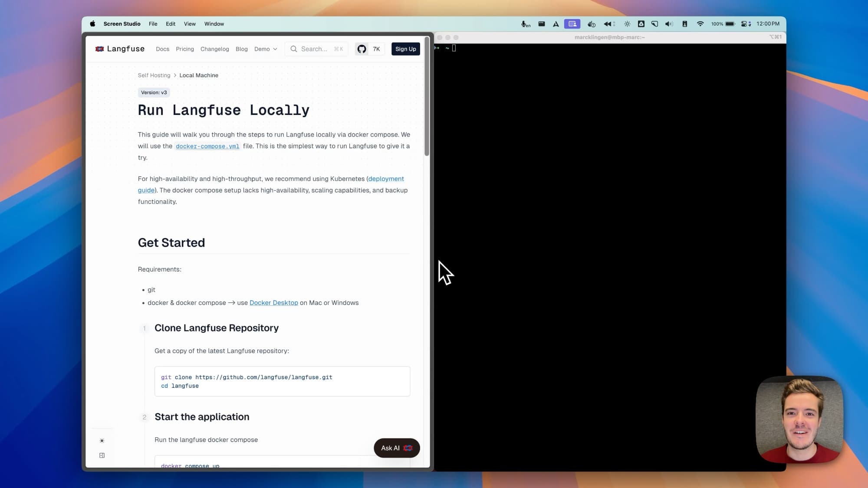The image size is (868, 488).
Task: Click the microphone icon in menu bar
Action: [x=523, y=24]
